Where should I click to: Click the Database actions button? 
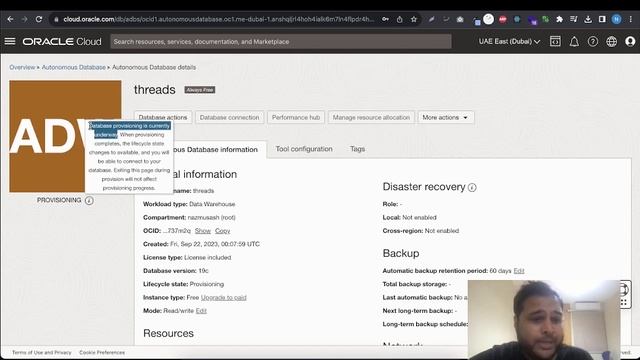pos(163,118)
